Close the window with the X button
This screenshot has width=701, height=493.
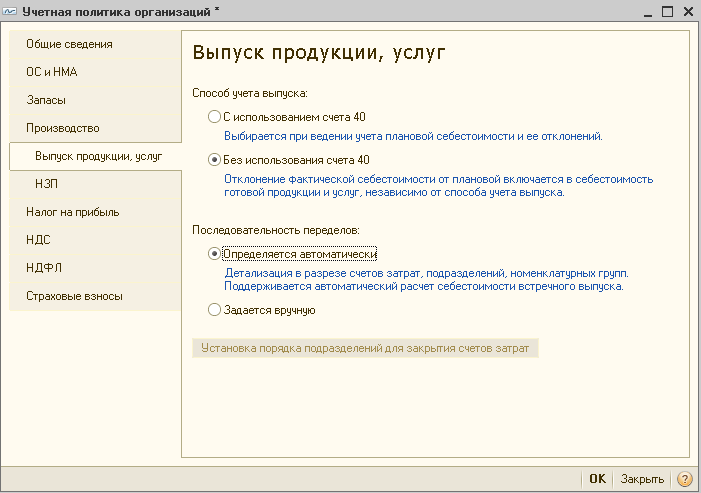[689, 12]
